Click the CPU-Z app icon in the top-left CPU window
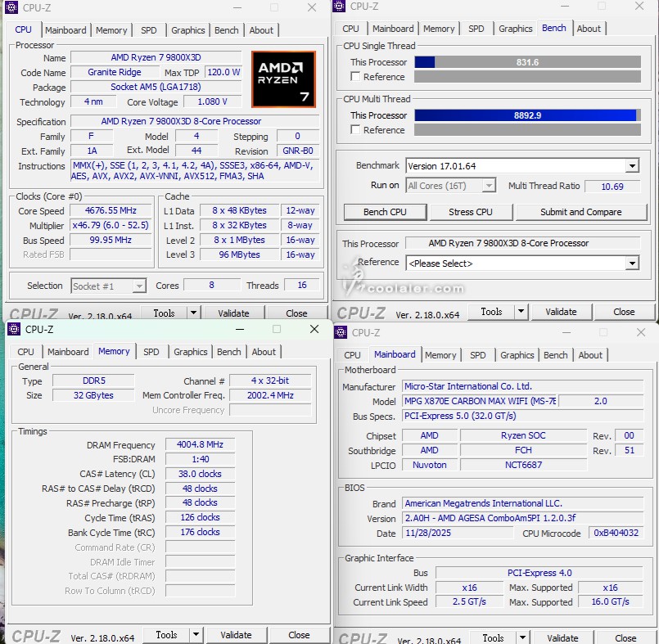This screenshot has width=659, height=644. 11,7
